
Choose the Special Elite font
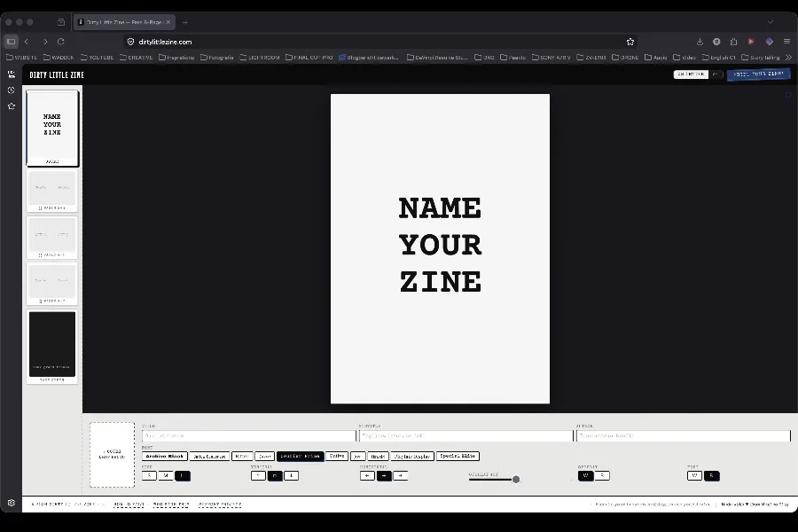[458, 456]
